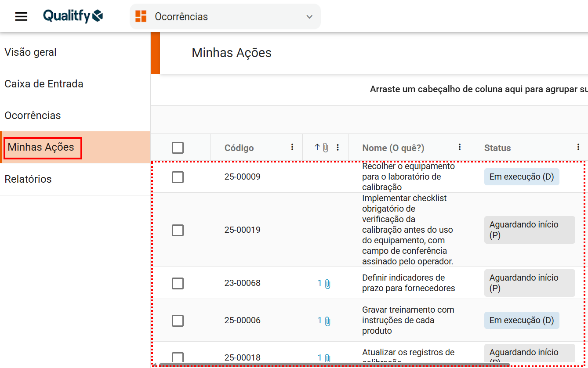
Task: Go to Visão geral in sidebar
Action: [x=31, y=52]
